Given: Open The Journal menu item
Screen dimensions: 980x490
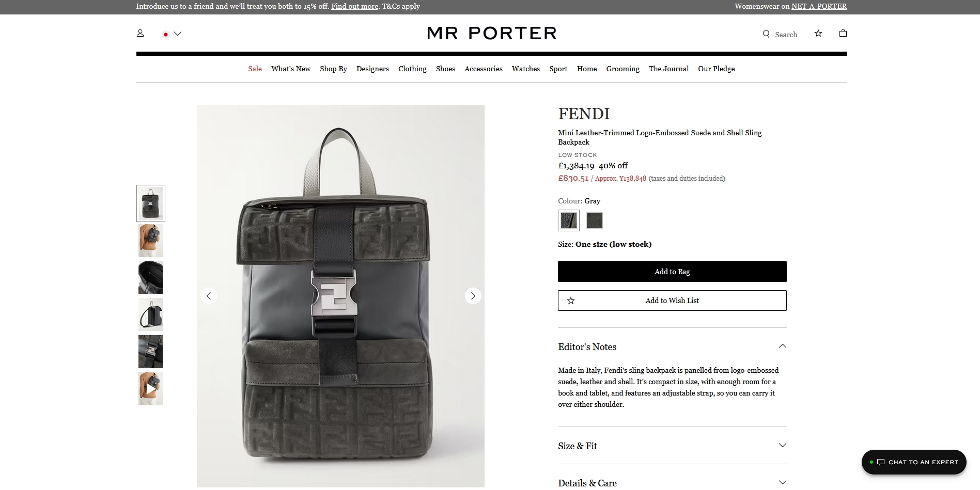Looking at the screenshot, I should pos(668,69).
